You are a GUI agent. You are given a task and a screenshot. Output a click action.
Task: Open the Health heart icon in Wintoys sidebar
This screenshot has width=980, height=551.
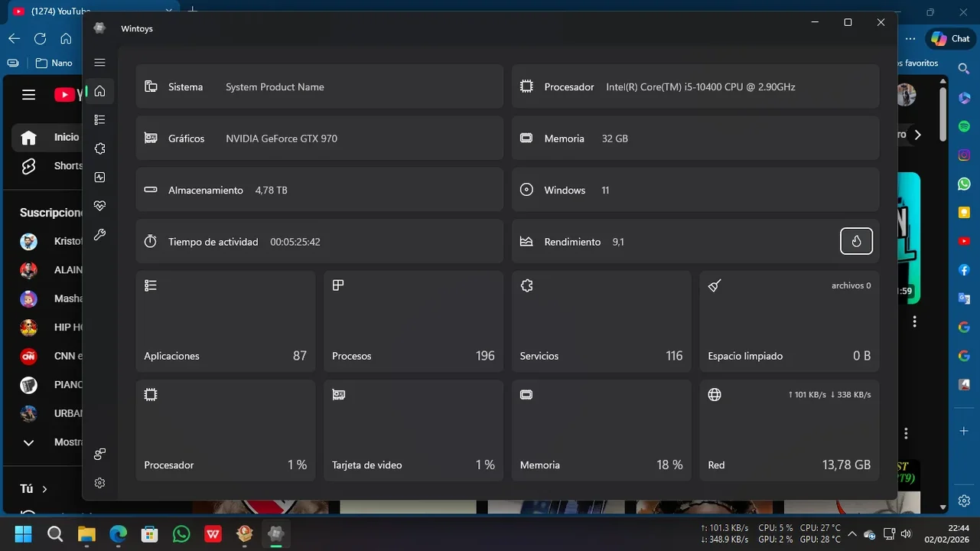99,206
